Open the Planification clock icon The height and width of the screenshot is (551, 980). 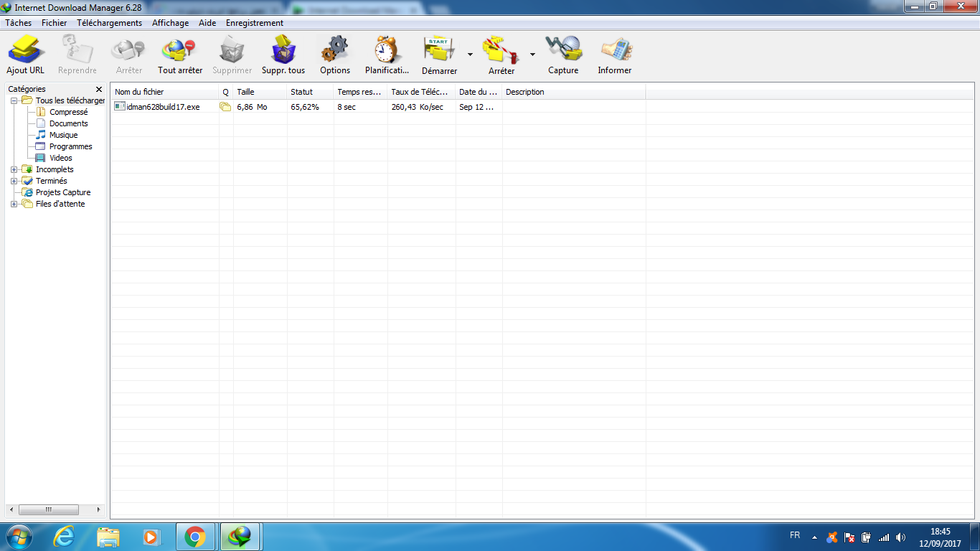387,50
